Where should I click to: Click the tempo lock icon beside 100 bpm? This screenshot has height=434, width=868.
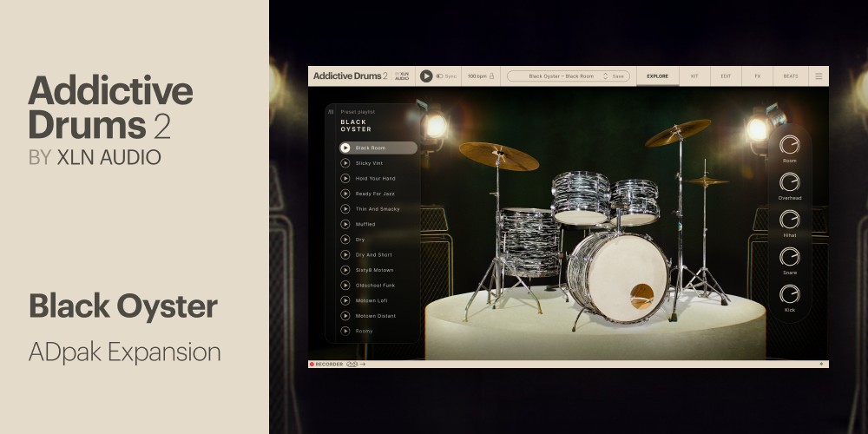coord(492,76)
